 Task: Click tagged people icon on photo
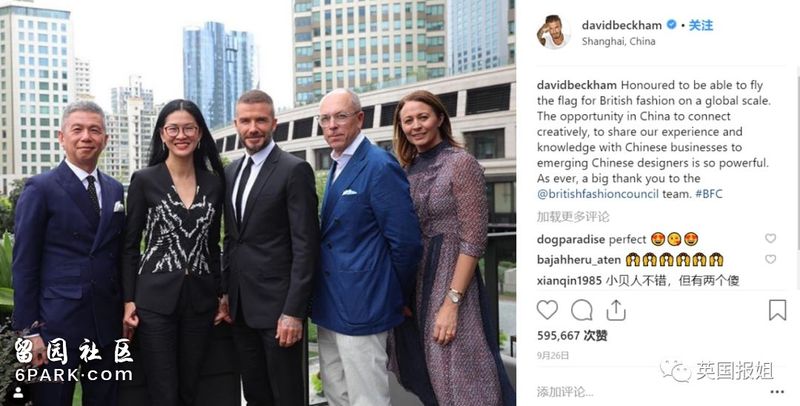pos(18,392)
